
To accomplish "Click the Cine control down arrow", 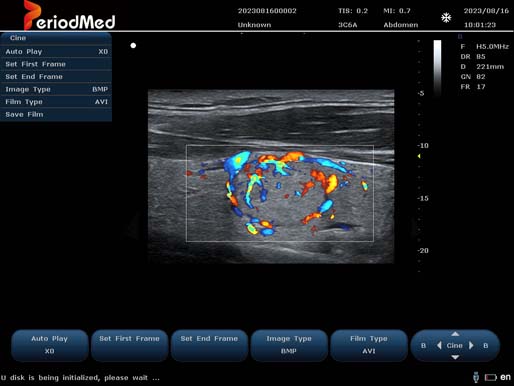I will (455, 357).
